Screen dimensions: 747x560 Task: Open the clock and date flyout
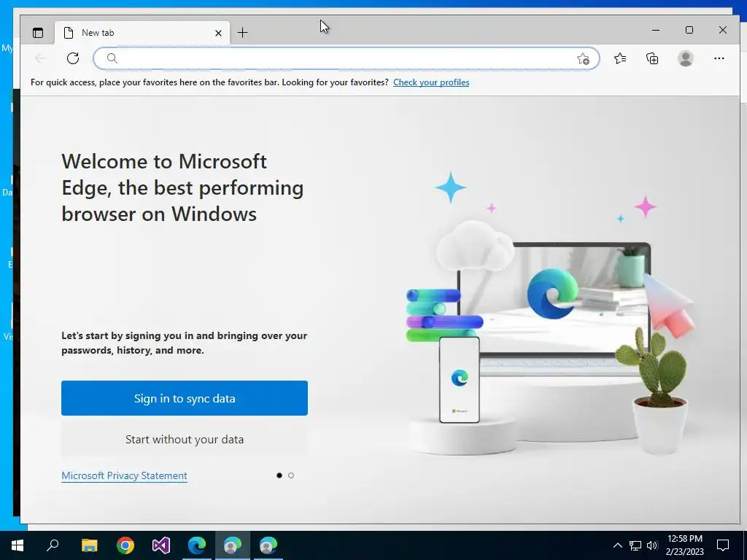click(684, 545)
